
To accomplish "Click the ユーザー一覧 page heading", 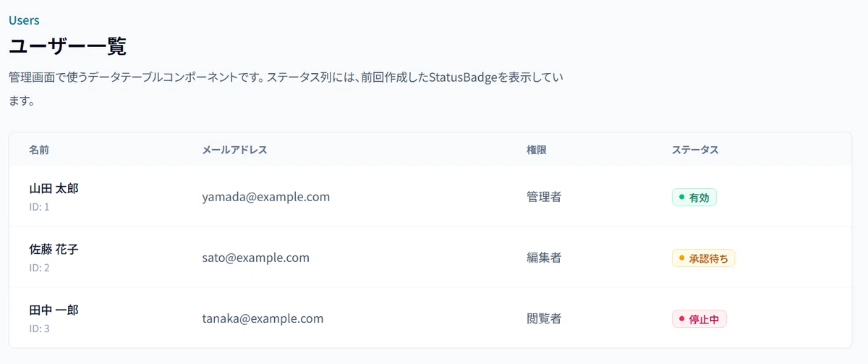I will (67, 47).
